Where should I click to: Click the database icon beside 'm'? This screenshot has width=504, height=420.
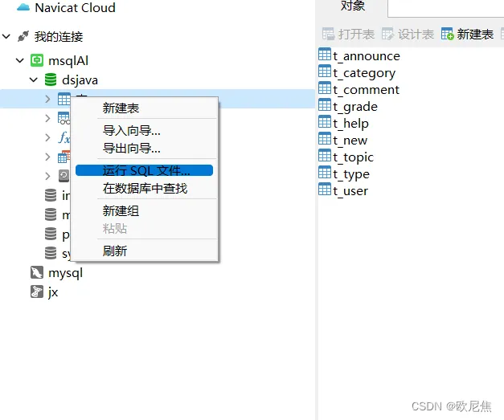coord(51,214)
